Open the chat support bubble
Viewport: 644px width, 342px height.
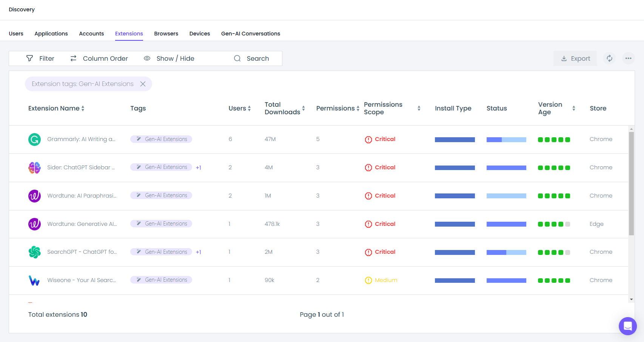[x=628, y=326]
